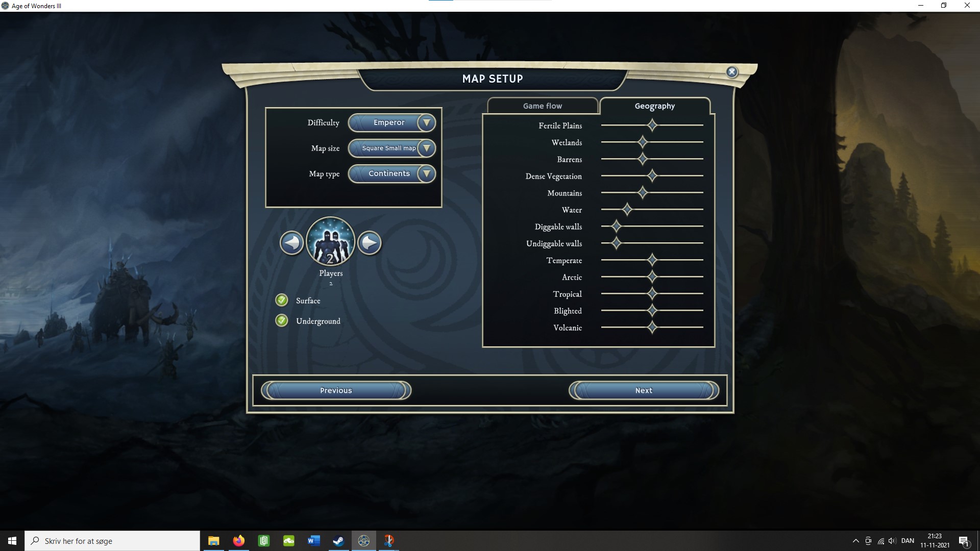The image size is (980, 551).
Task: Click the Volcanic slider handle
Action: coord(652,327)
